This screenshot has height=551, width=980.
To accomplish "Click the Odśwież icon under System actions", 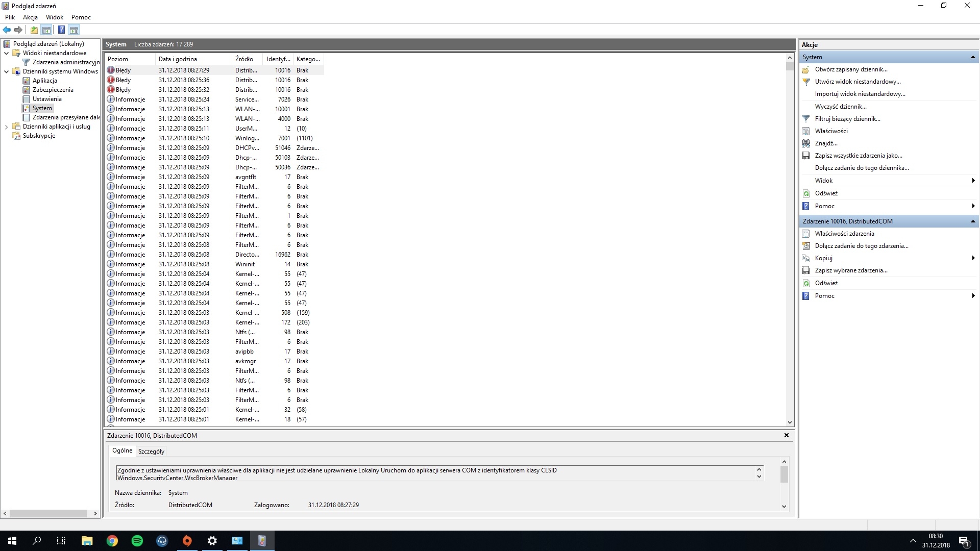I will point(806,193).
